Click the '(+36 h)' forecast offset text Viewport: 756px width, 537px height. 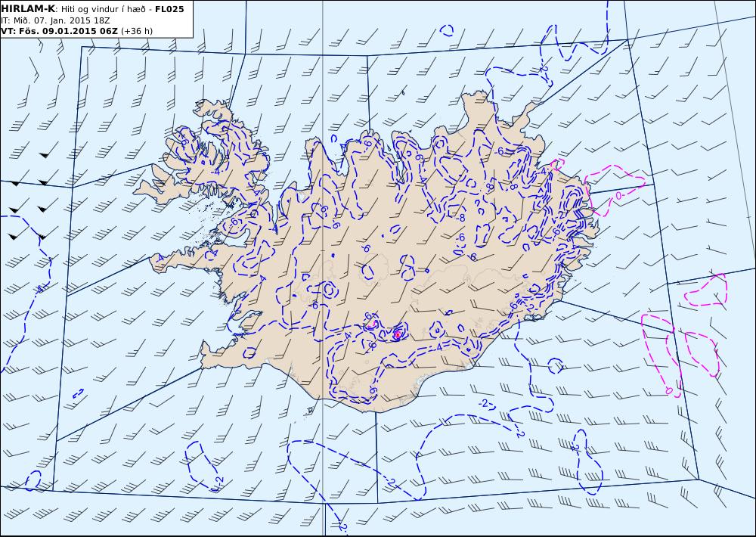pos(136,31)
